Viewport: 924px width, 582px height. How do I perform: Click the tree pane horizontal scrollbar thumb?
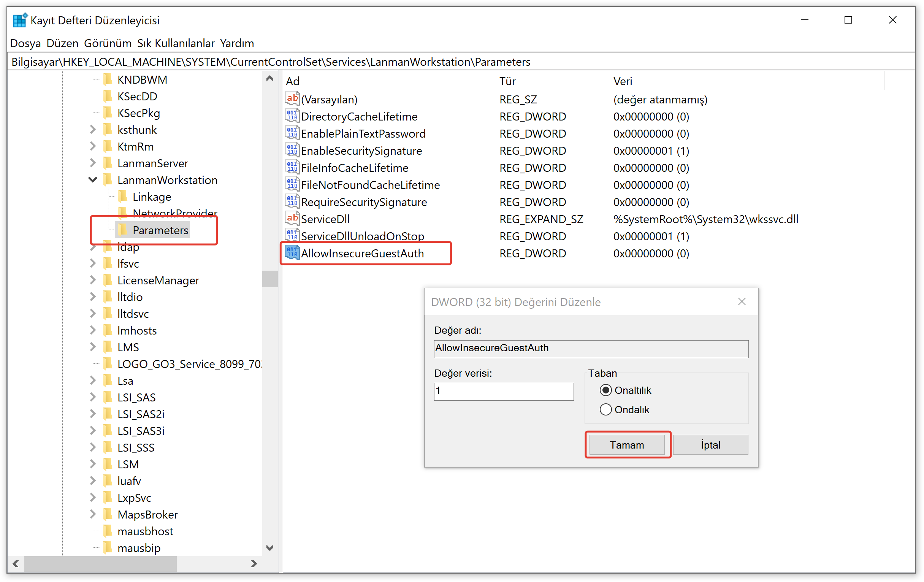101,564
